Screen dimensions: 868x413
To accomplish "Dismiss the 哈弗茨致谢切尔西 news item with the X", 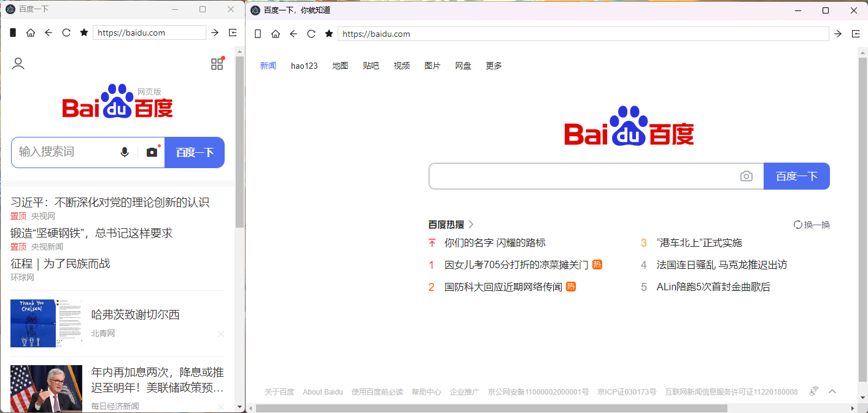I will 220,334.
